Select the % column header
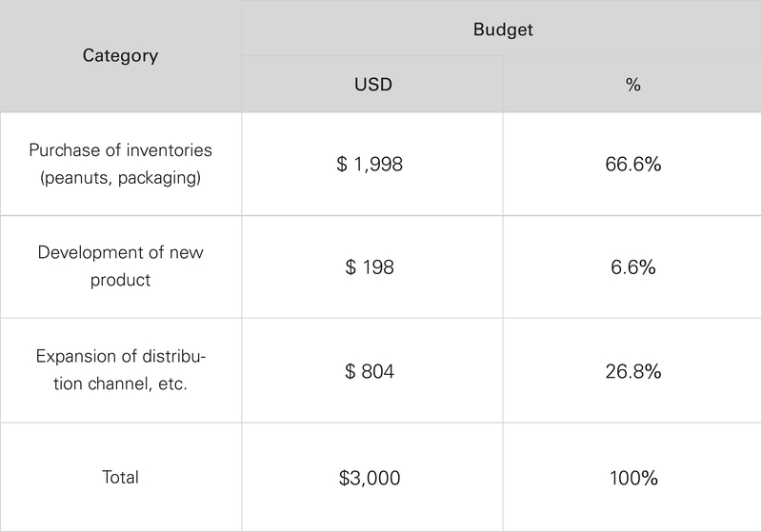The image size is (762, 532). (632, 85)
